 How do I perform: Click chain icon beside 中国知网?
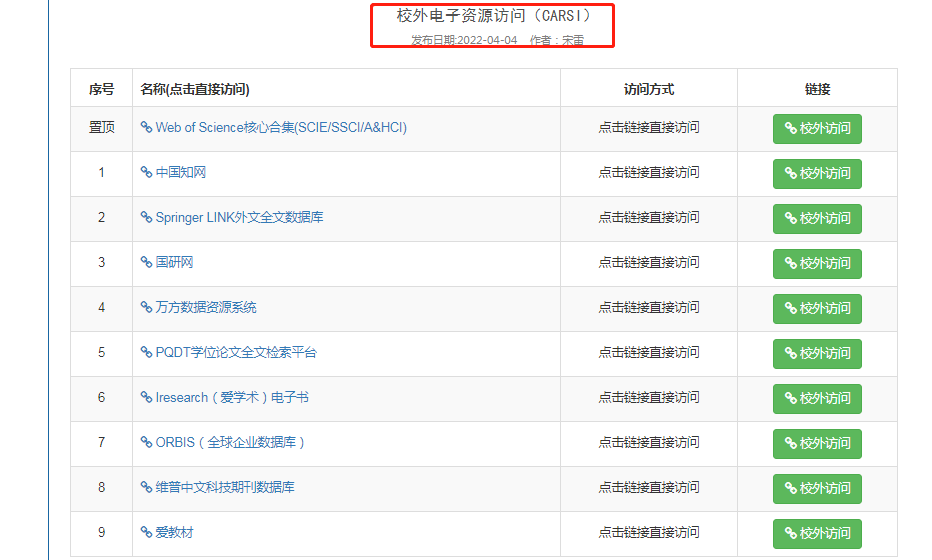click(x=146, y=172)
